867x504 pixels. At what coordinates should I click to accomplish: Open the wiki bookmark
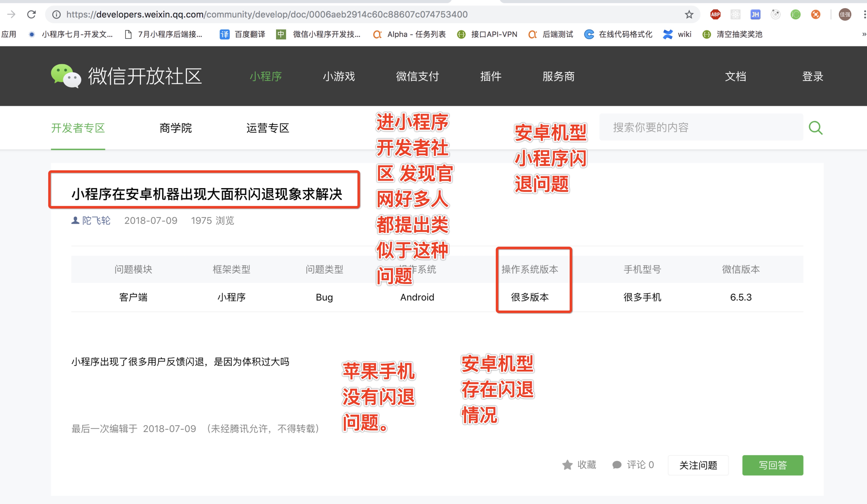pos(677,34)
